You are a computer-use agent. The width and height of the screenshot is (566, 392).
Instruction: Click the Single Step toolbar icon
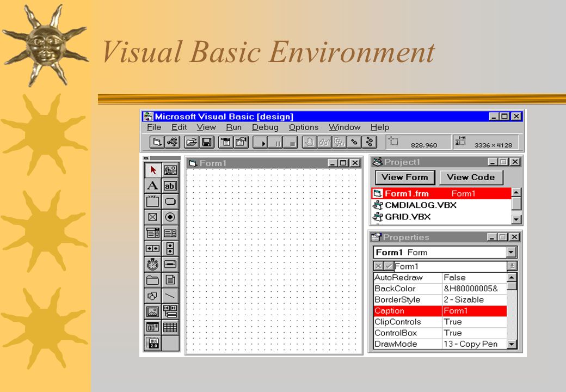(354, 142)
